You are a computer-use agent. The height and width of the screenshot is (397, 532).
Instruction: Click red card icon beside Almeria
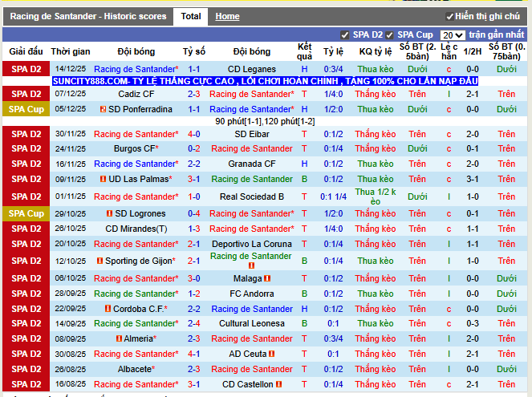119,338
